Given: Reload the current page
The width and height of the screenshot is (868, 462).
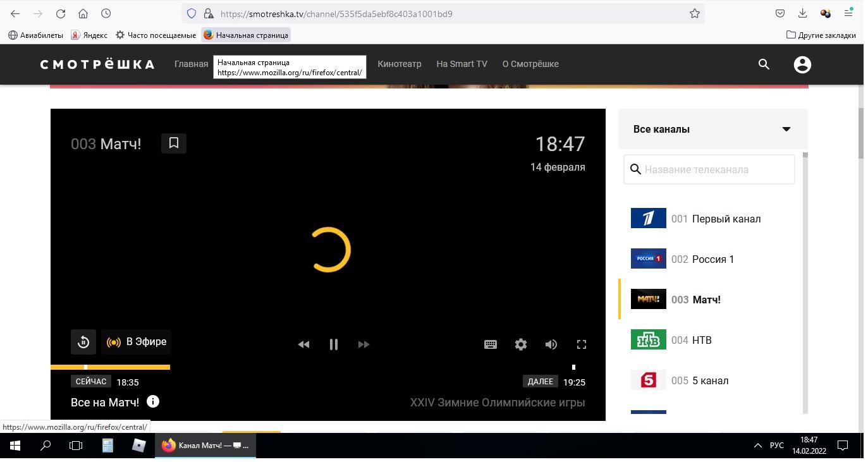Looking at the screenshot, I should (61, 13).
